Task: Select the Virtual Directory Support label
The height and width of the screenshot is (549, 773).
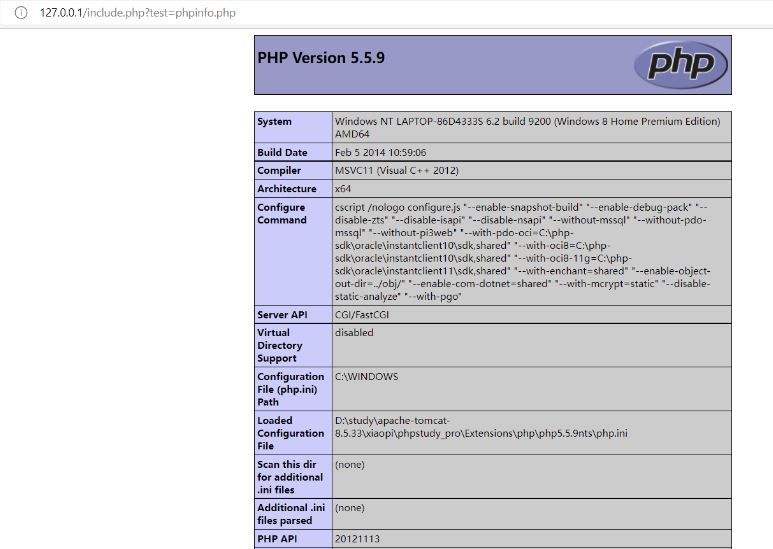Action: pyautogui.click(x=280, y=345)
